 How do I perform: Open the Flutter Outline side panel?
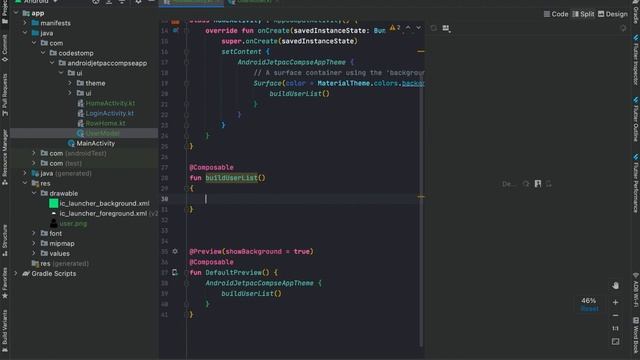click(x=636, y=119)
